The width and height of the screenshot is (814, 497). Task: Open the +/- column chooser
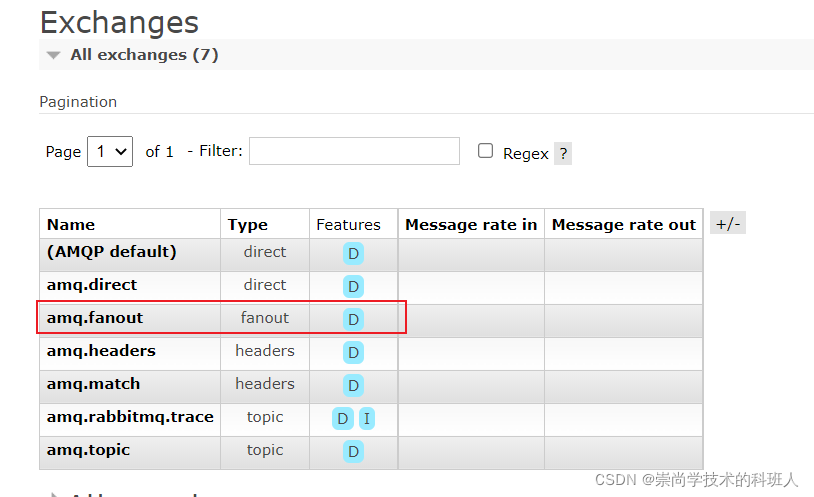728,223
